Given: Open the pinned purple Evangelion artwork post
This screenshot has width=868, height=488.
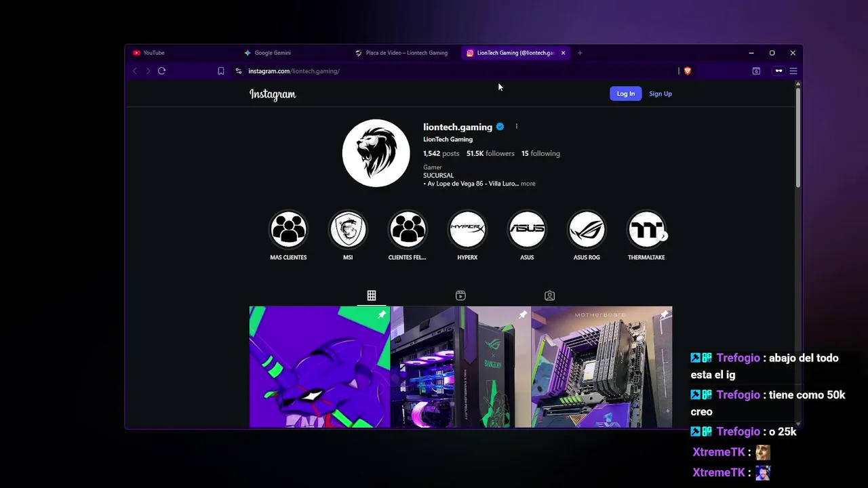Looking at the screenshot, I should pos(319,367).
